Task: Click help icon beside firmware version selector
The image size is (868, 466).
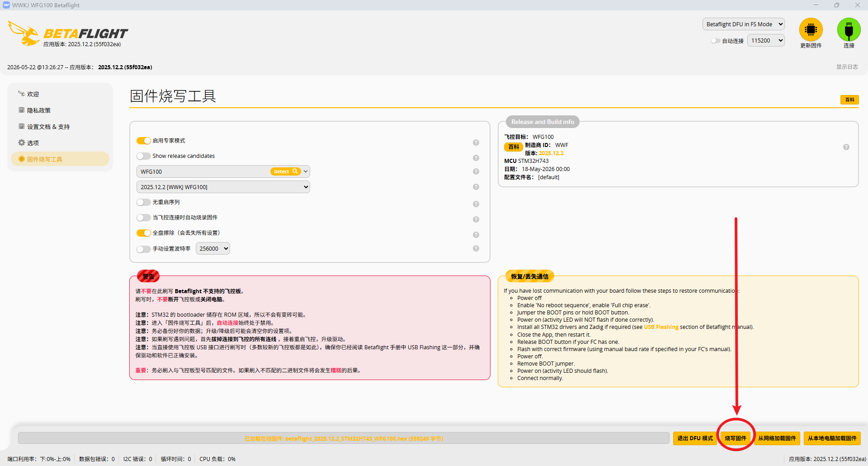Action: coord(476,187)
